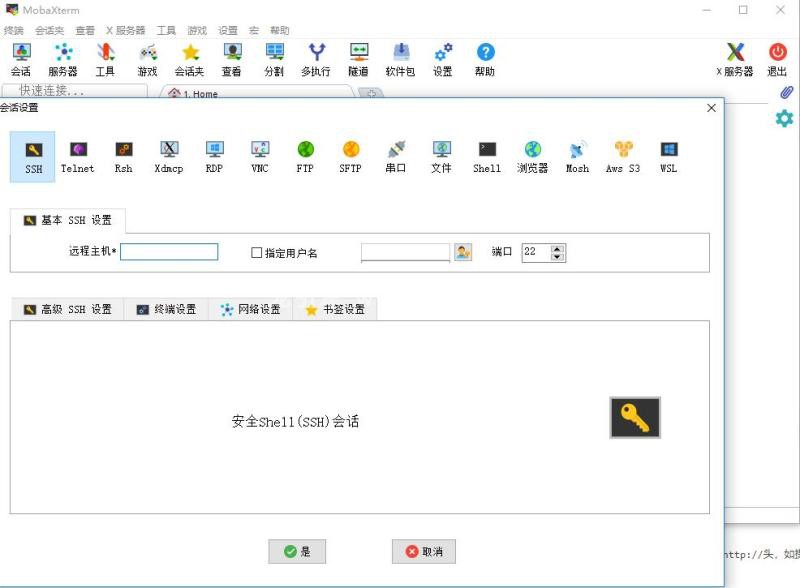
Task: Click the 快速连接 quick connect box
Action: tap(74, 91)
